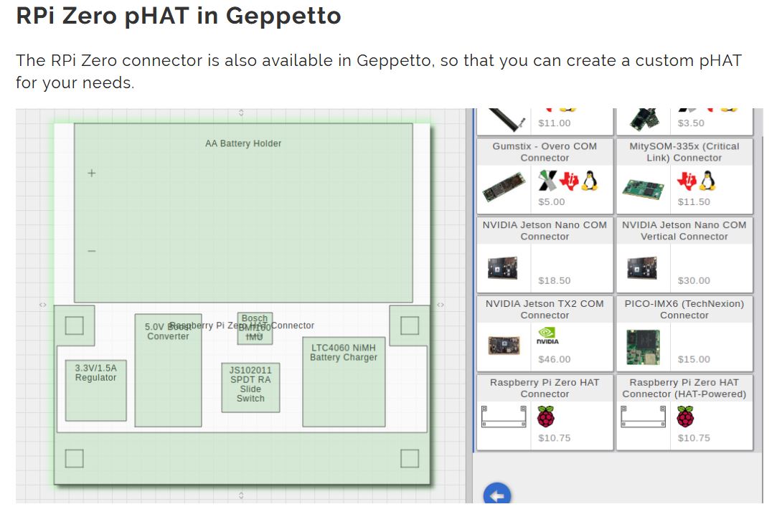
Task: Click the minus terminal marker on battery holder
Action: pyautogui.click(x=92, y=251)
